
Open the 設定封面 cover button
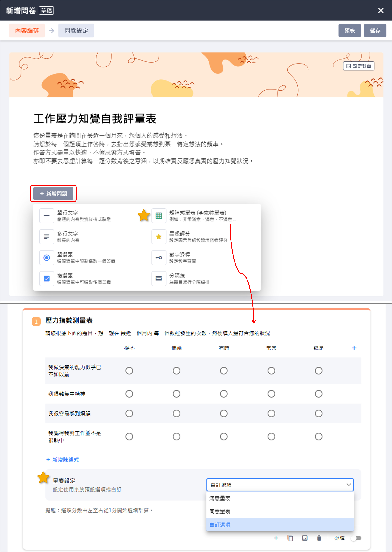click(359, 66)
